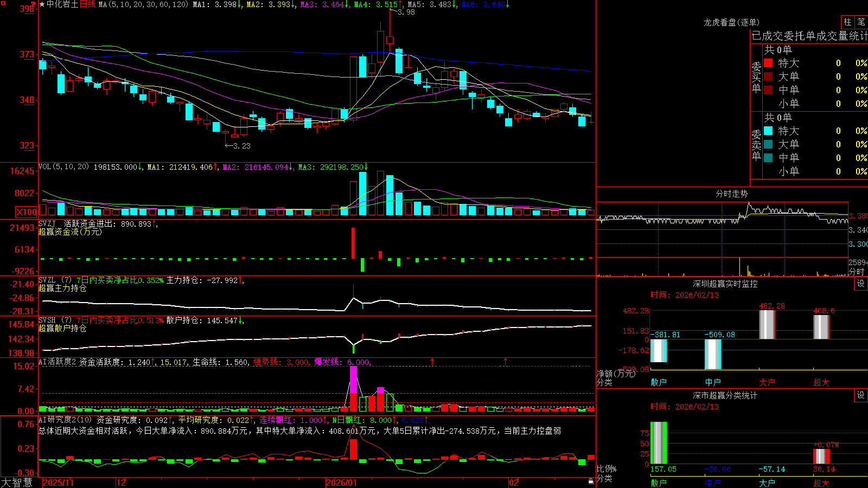Image resolution: width=868 pixels, height=488 pixels.
Task: Click the 2025/11 date marker
Action: [x=58, y=483]
